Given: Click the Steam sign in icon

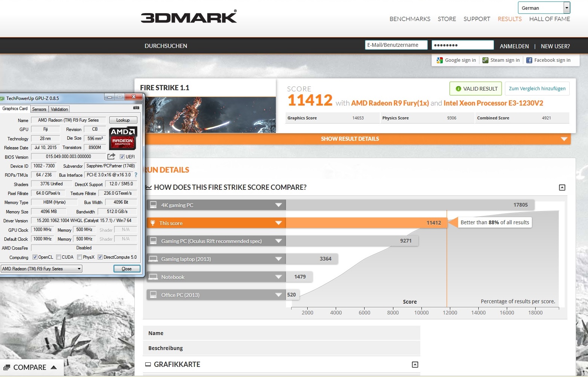Looking at the screenshot, I should tap(485, 60).
